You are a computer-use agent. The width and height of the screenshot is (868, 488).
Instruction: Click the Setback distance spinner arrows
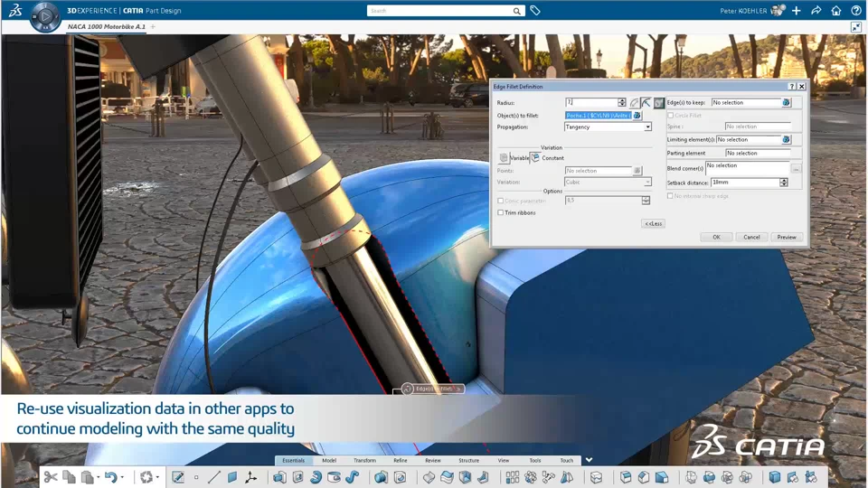(783, 182)
